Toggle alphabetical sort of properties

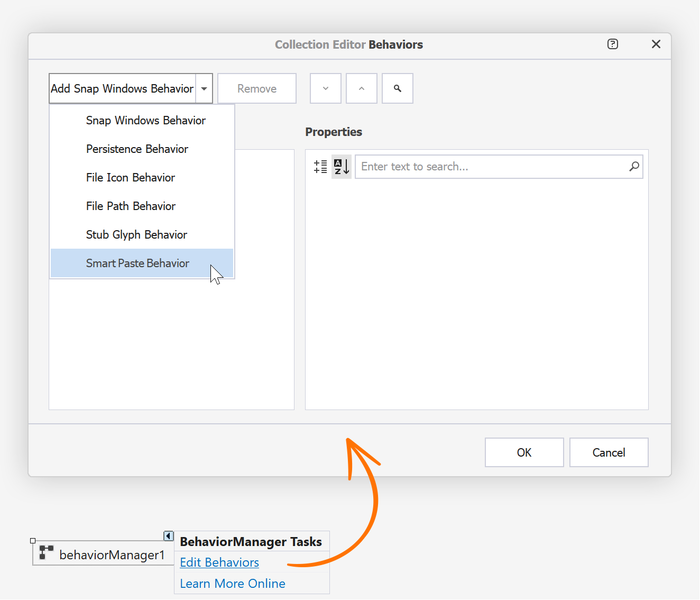click(342, 167)
